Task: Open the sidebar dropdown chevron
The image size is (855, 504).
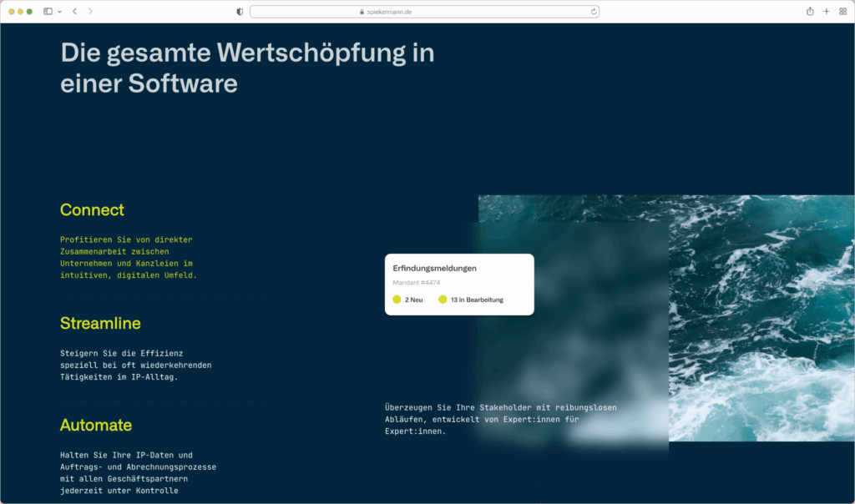Action: point(59,12)
